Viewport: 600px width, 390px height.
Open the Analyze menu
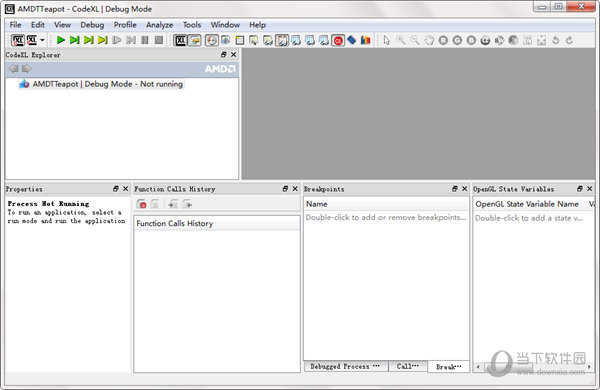(x=160, y=25)
